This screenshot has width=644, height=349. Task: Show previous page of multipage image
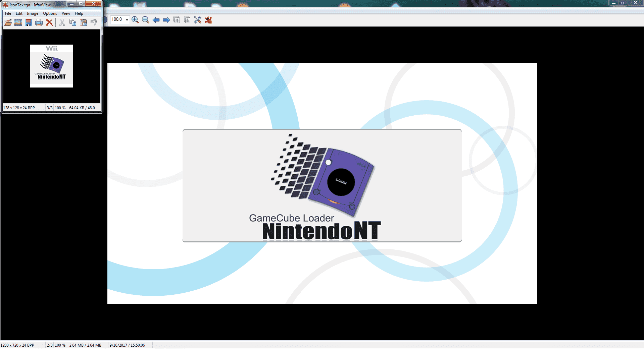[x=177, y=20]
